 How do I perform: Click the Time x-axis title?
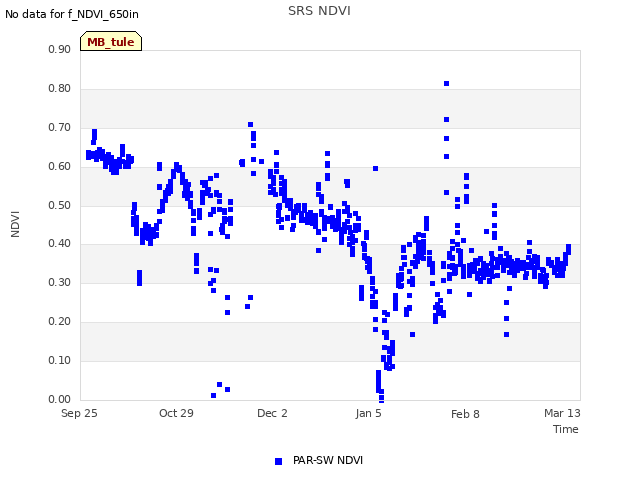(x=566, y=429)
